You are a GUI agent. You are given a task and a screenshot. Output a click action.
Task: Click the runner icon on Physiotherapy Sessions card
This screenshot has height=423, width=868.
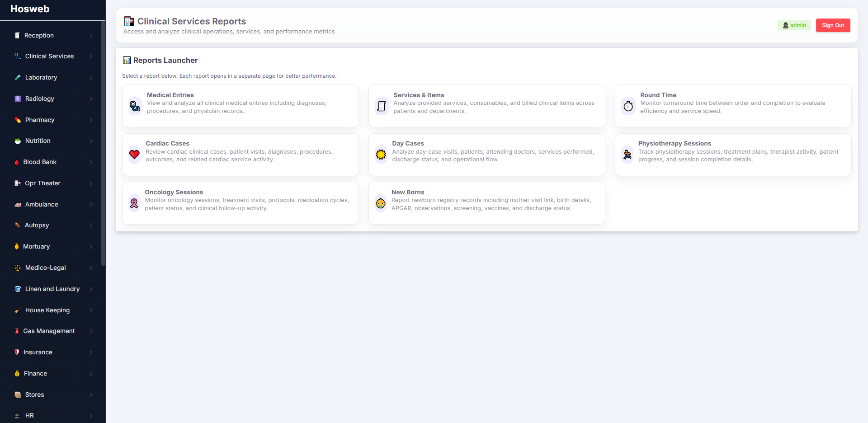click(627, 155)
